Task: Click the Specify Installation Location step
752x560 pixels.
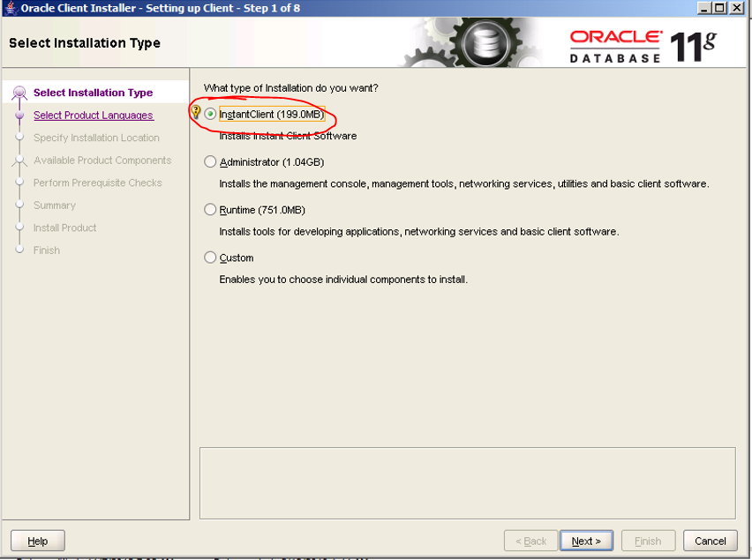Action: pos(96,138)
